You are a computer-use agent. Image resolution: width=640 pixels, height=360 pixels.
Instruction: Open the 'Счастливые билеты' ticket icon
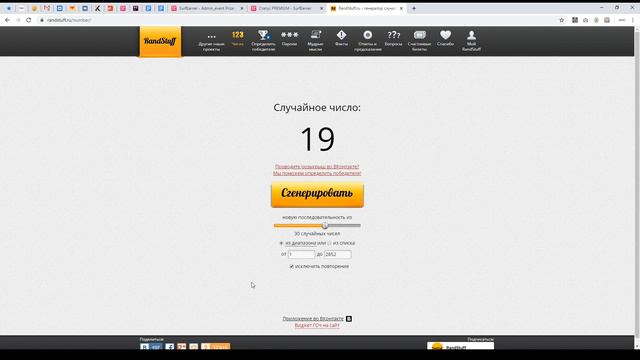point(419,41)
